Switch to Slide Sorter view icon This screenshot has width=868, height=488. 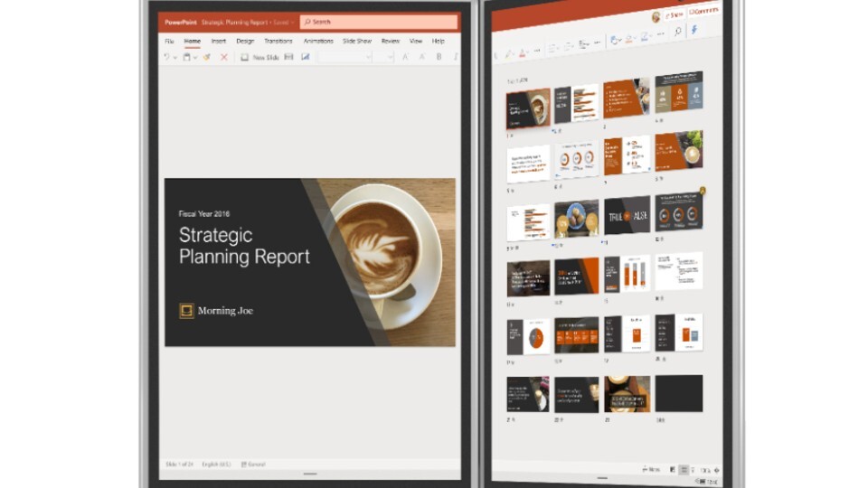[x=684, y=470]
